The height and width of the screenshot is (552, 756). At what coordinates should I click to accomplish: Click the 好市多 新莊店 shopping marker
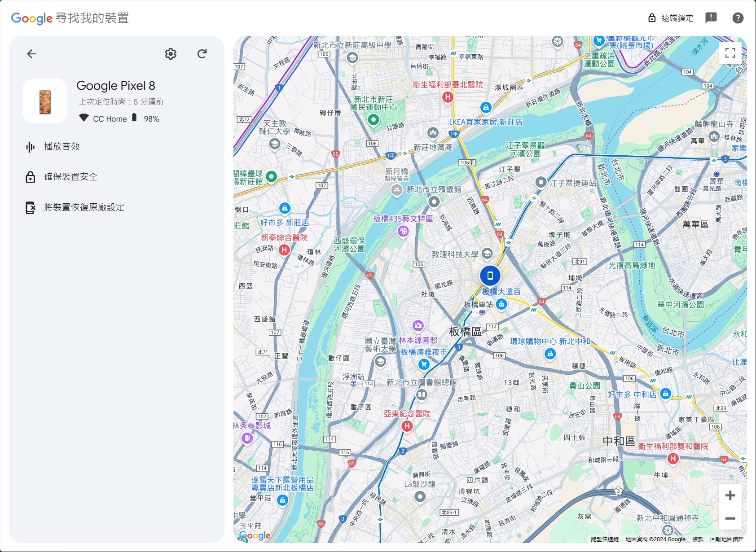tap(285, 208)
